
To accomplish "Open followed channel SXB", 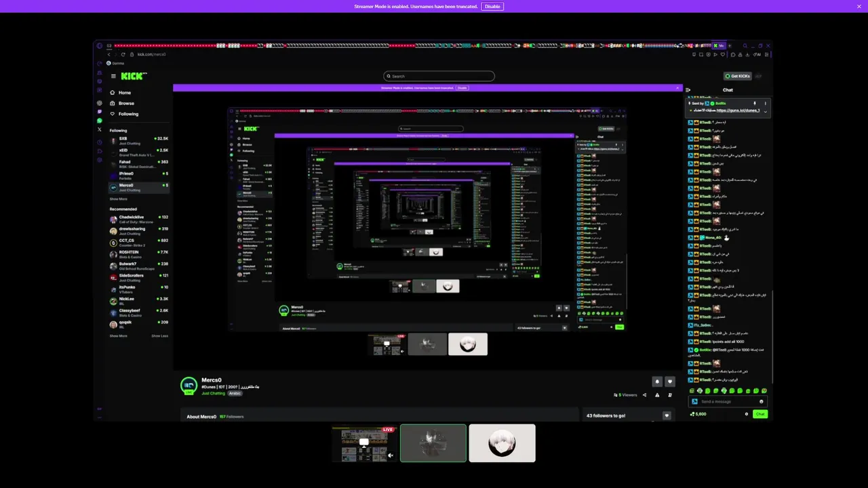I will tap(139, 140).
